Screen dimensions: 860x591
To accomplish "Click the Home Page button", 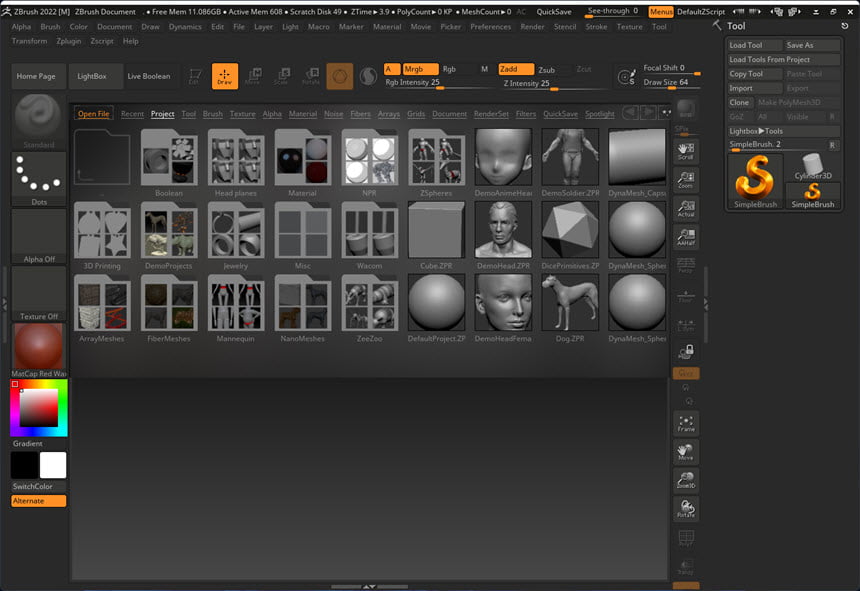I will (x=36, y=76).
